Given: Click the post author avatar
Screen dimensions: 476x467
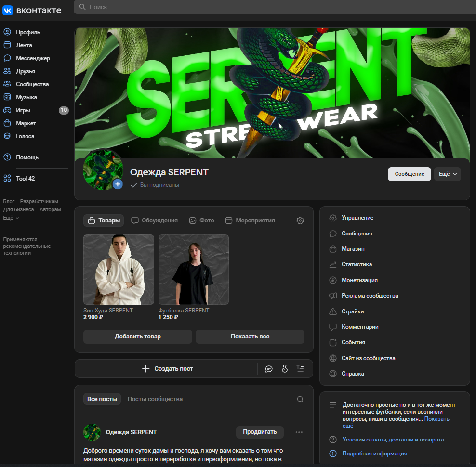Looking at the screenshot, I should click(92, 432).
